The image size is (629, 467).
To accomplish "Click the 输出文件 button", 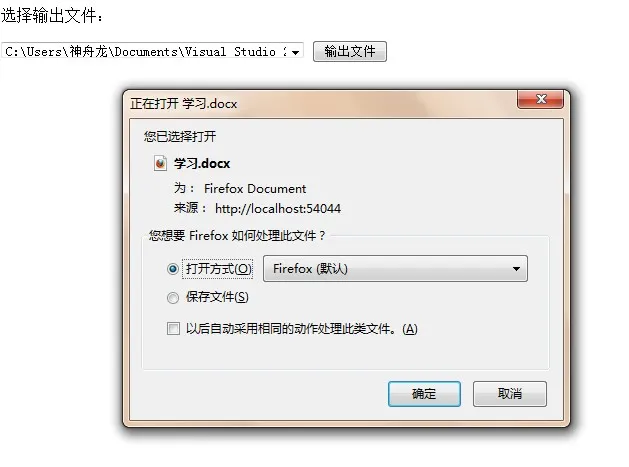I will (x=350, y=51).
